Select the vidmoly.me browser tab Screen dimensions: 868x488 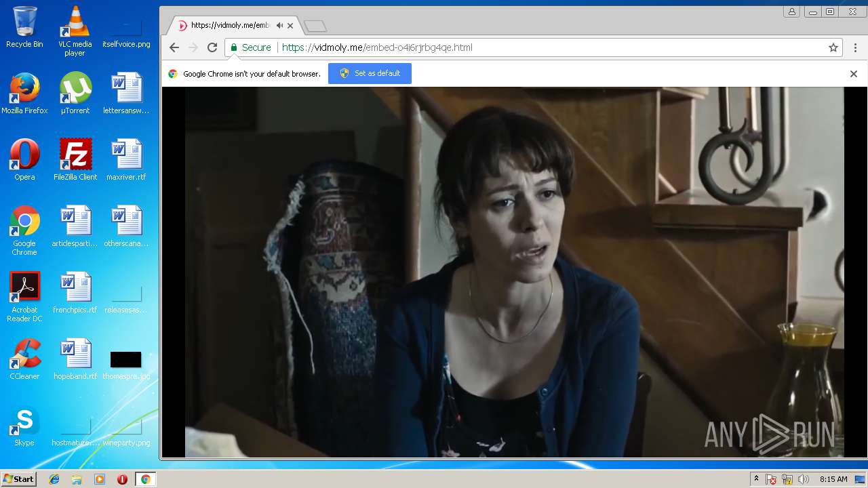(x=234, y=25)
